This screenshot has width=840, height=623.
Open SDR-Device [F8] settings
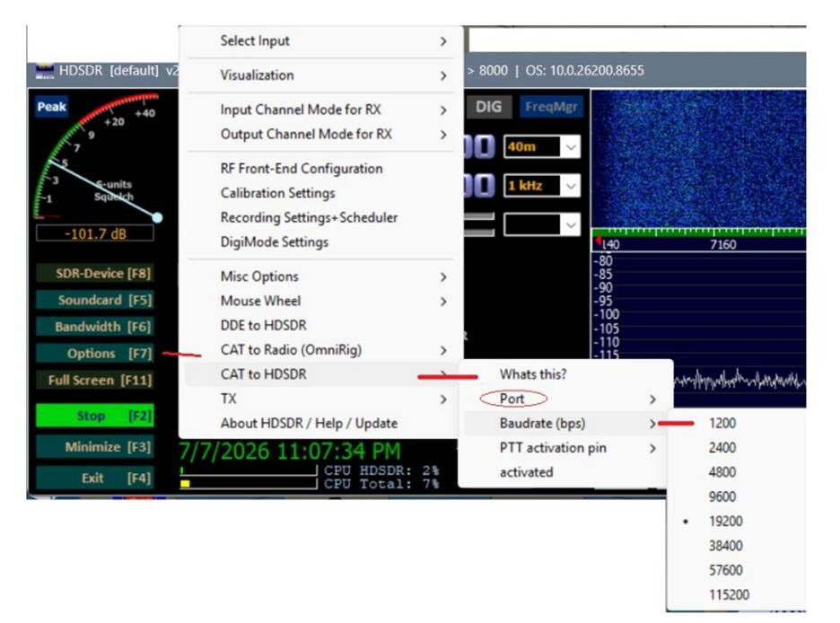(x=95, y=273)
